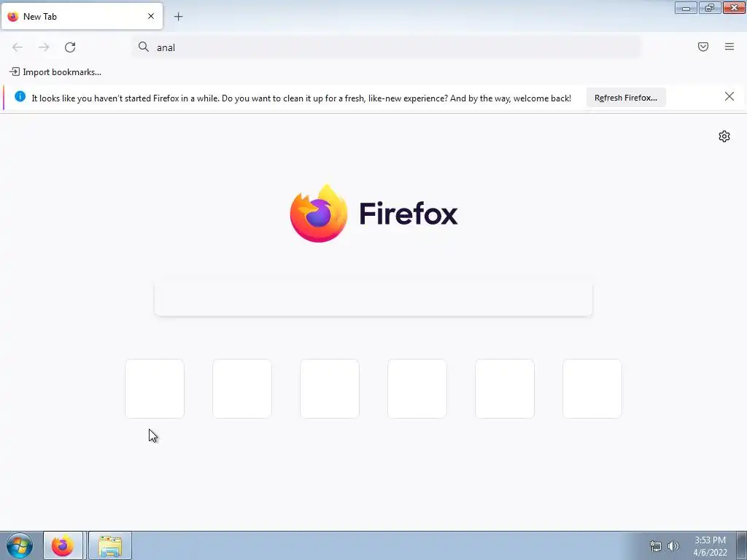Viewport: 747px width, 560px height.
Task: Open the Windows Start menu
Action: pyautogui.click(x=20, y=545)
